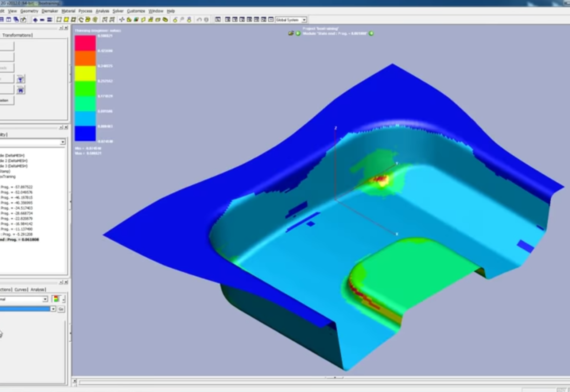The width and height of the screenshot is (570, 392).
Task: Select the '3 (DeltaMESH)' list row
Action: click(14, 166)
